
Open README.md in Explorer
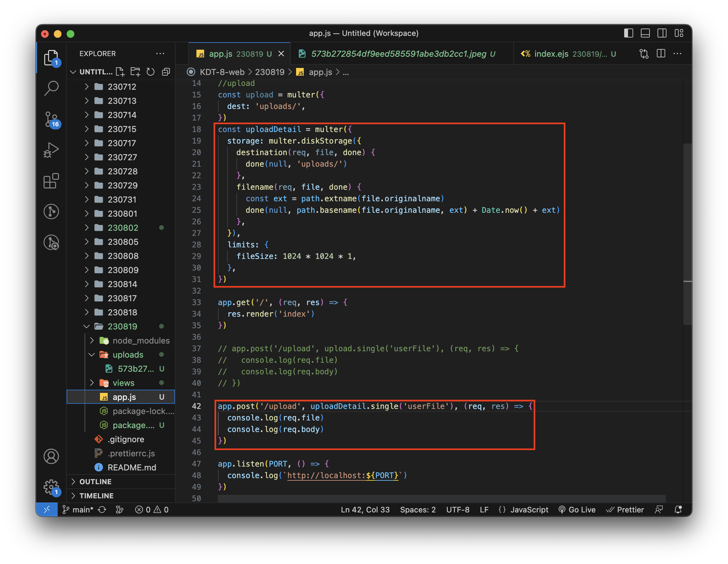click(x=121, y=467)
